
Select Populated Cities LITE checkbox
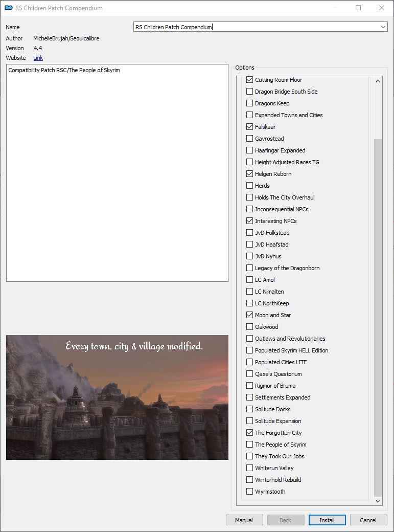[249, 362]
